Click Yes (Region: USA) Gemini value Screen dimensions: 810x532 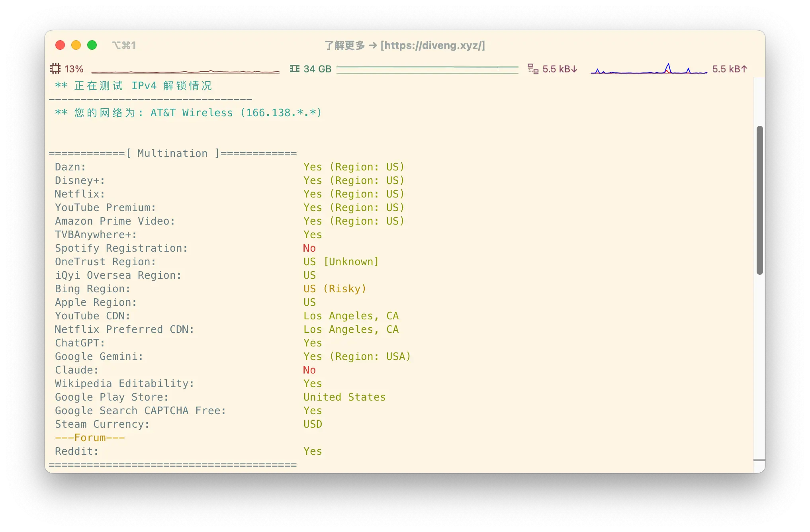click(x=357, y=356)
